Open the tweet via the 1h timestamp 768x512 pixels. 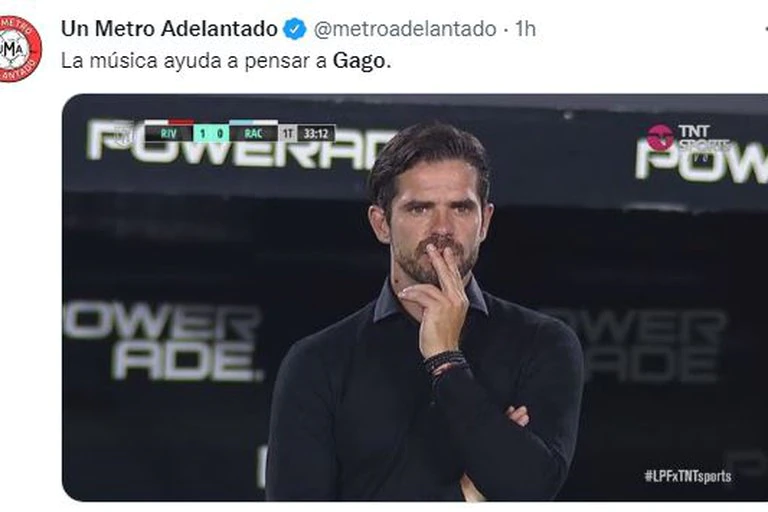(525, 29)
